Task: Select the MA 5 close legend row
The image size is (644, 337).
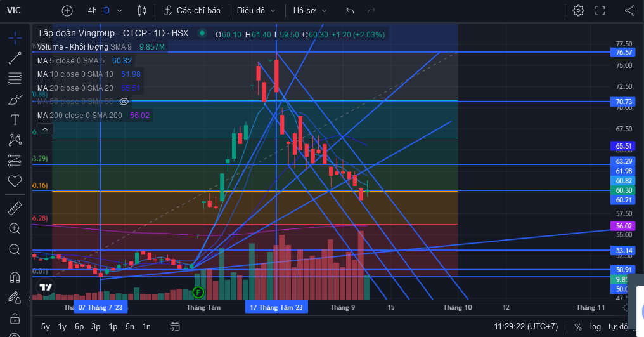Action: pyautogui.click(x=84, y=61)
